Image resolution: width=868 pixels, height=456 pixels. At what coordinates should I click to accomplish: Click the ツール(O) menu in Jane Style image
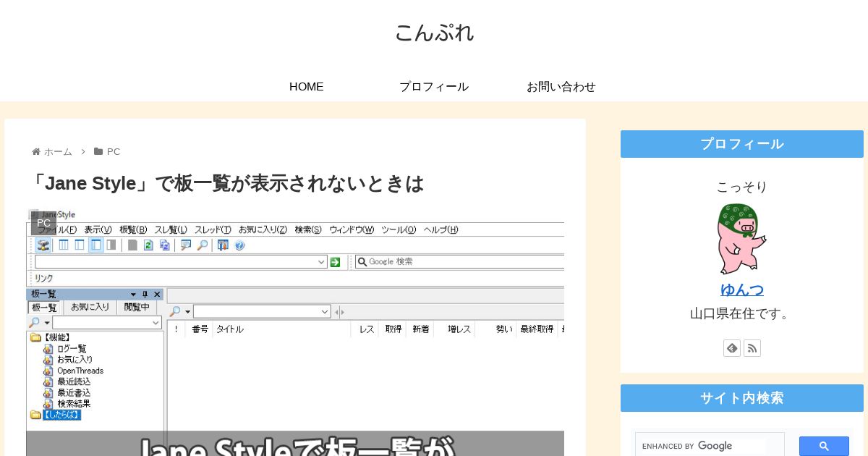pos(399,229)
